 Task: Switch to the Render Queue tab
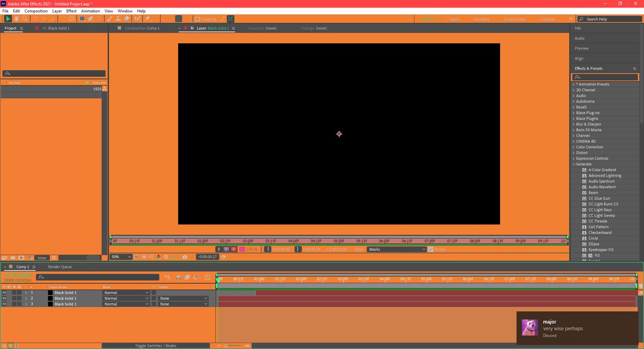pyautogui.click(x=60, y=267)
